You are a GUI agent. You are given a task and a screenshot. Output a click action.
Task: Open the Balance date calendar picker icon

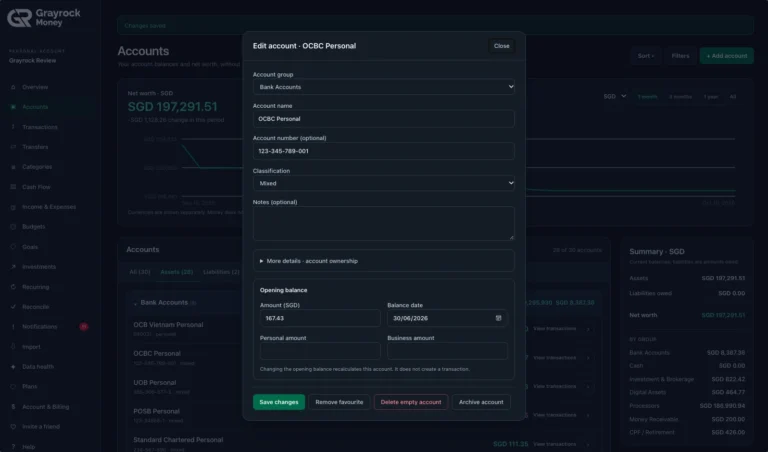pos(498,318)
